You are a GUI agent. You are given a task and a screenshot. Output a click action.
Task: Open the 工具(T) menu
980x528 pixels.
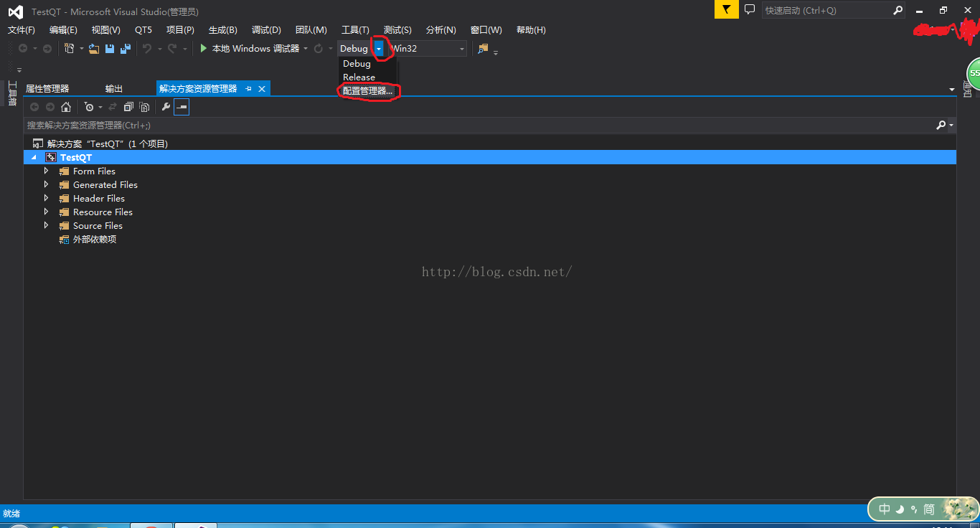(355, 29)
